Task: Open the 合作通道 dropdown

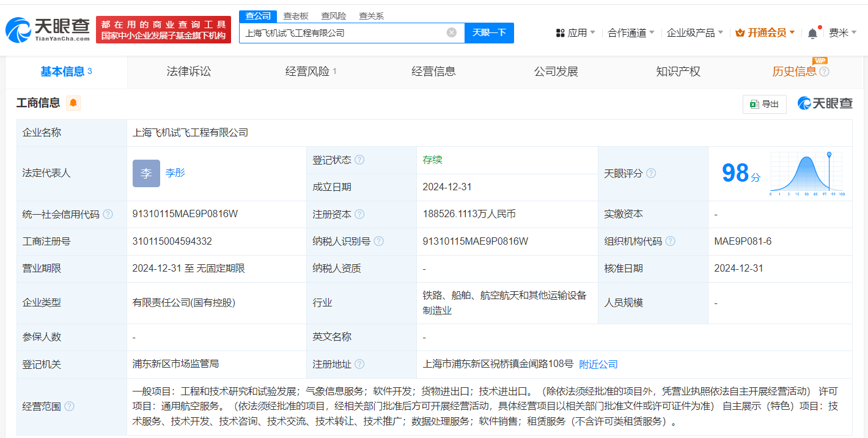Action: tap(631, 33)
